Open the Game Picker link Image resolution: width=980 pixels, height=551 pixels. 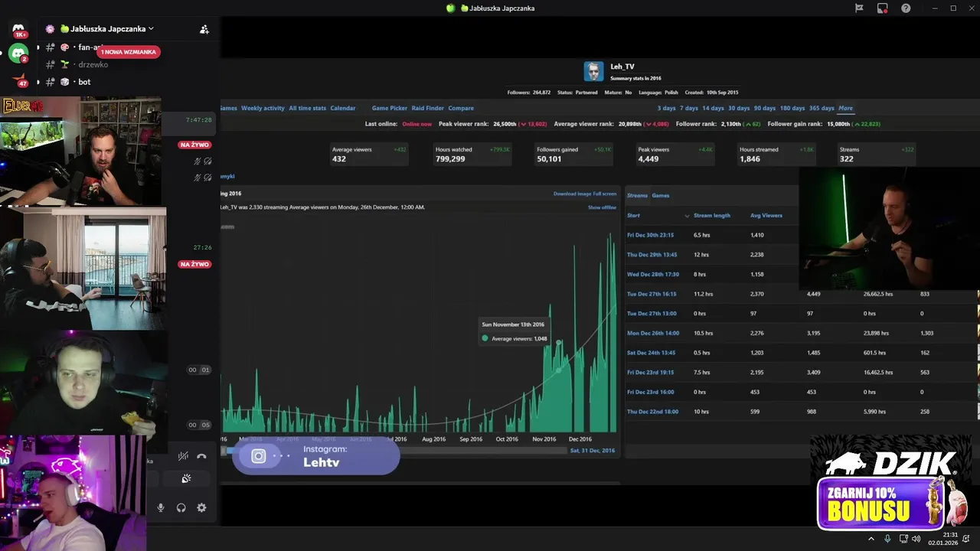click(390, 108)
